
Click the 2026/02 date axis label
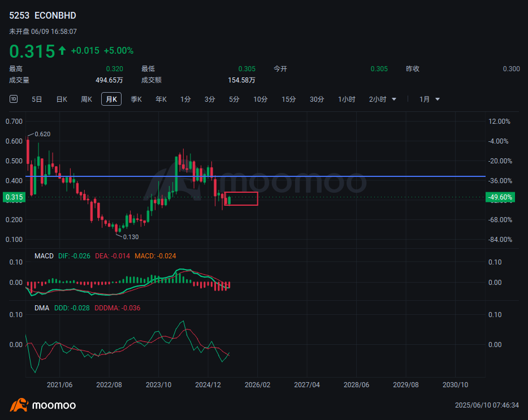coord(258,384)
